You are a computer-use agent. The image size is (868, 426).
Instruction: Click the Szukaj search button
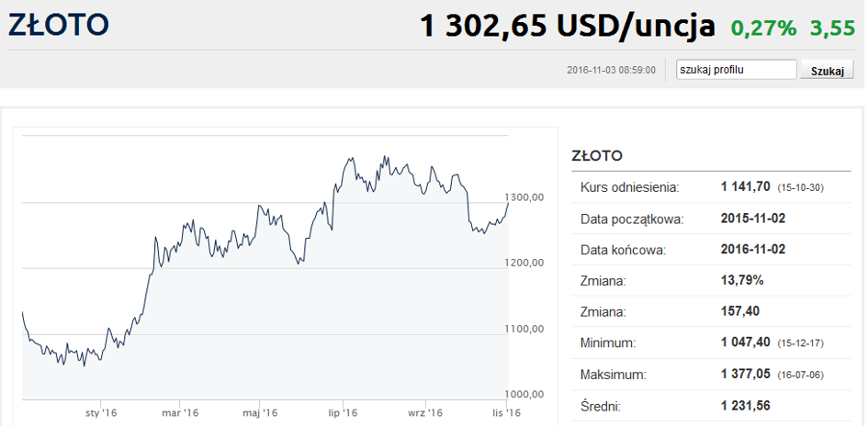point(827,71)
